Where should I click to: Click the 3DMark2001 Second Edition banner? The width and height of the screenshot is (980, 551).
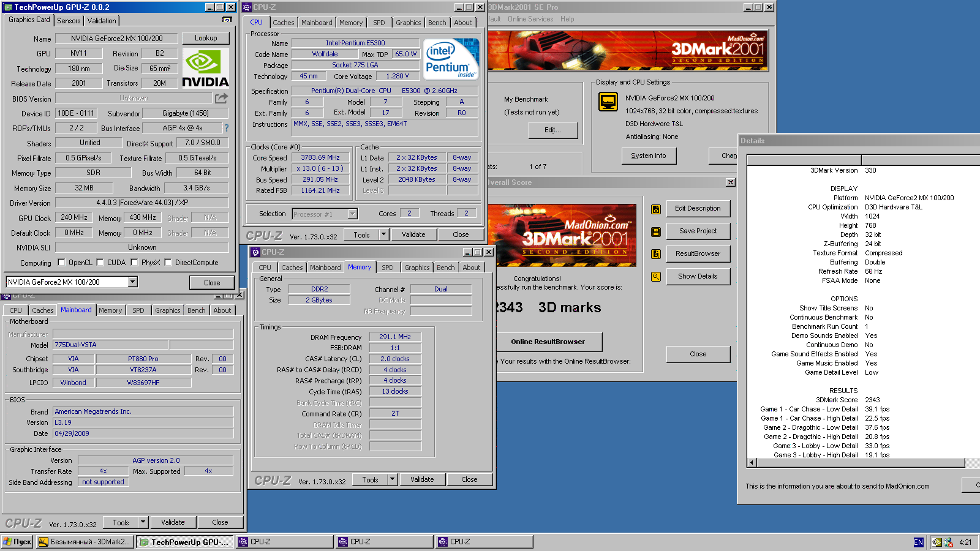pyautogui.click(x=628, y=51)
